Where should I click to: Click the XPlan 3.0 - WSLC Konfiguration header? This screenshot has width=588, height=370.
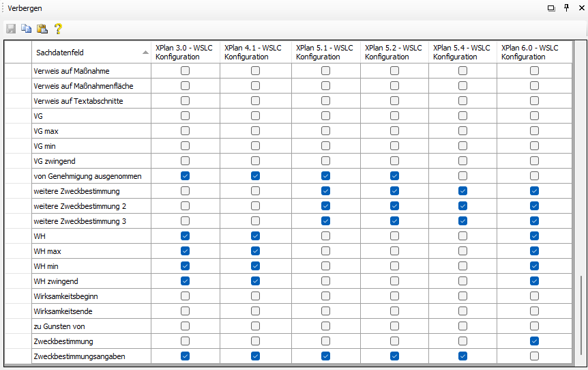point(186,53)
